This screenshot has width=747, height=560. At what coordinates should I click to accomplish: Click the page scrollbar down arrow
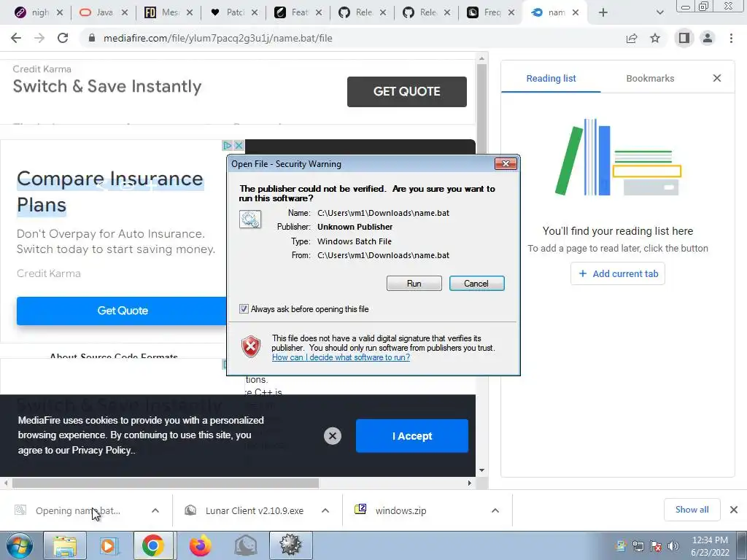click(481, 470)
